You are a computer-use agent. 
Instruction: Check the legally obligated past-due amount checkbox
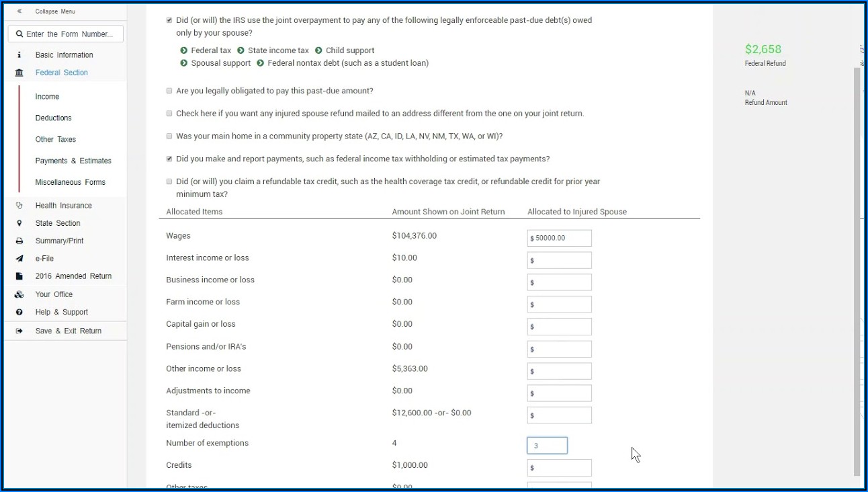169,91
